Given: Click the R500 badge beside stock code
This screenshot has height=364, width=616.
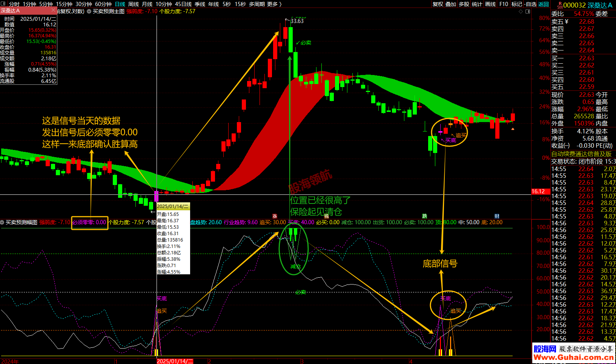Looking at the screenshot, I should tap(559, 5).
